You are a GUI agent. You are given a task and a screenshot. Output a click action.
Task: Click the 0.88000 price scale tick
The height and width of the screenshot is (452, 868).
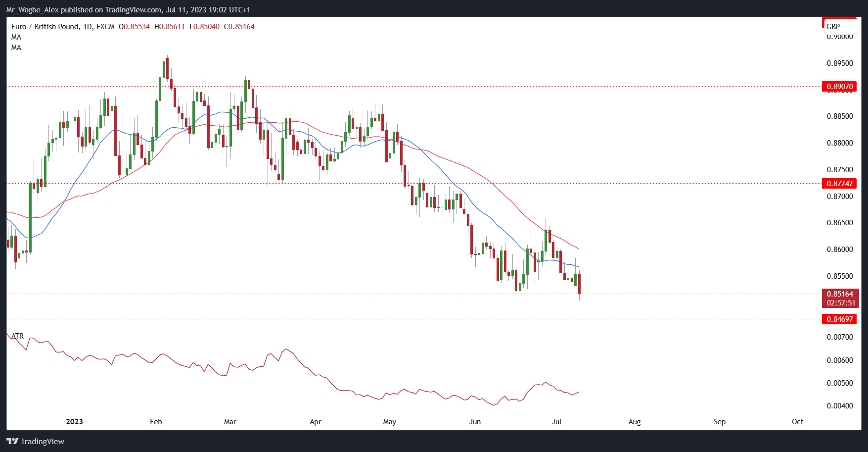tap(840, 143)
